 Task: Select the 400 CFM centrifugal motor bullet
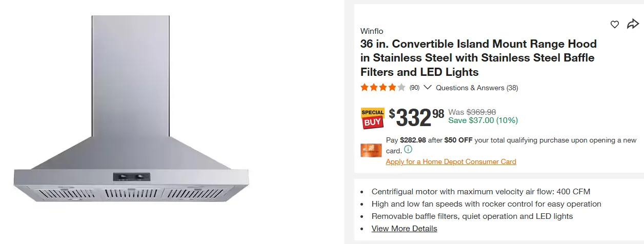[x=481, y=192]
